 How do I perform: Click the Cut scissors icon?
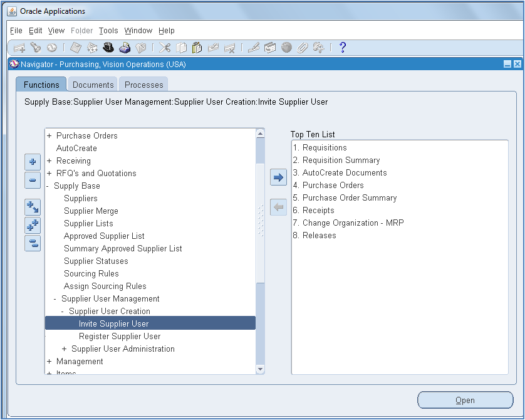[x=164, y=48]
